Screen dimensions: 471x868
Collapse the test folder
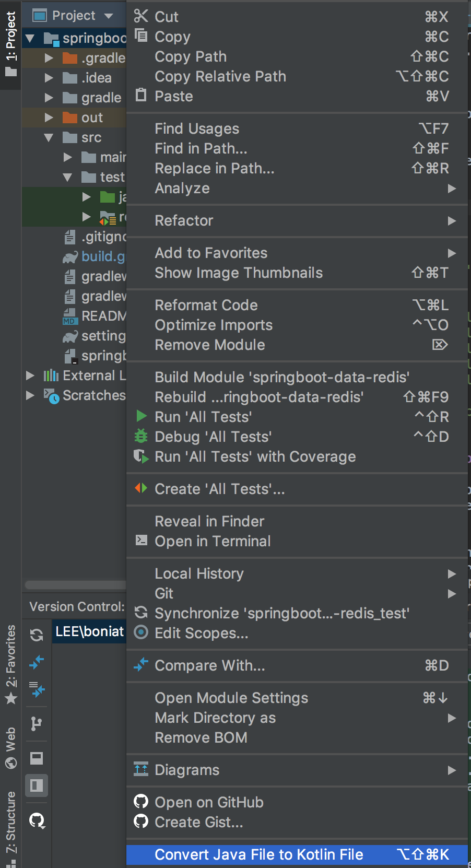pos(68,177)
